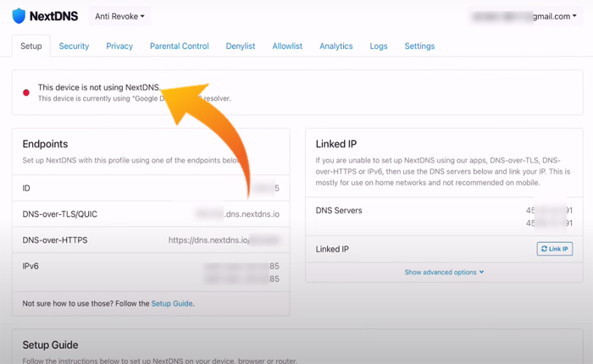Open the Allowlist tab
The height and width of the screenshot is (364, 593).
(289, 47)
